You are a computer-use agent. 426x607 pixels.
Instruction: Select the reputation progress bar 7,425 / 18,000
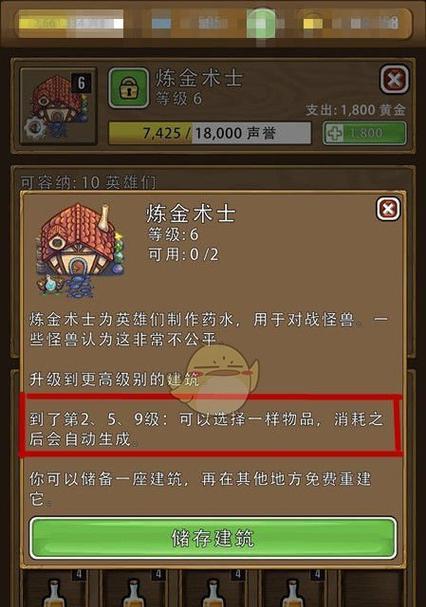click(x=210, y=133)
